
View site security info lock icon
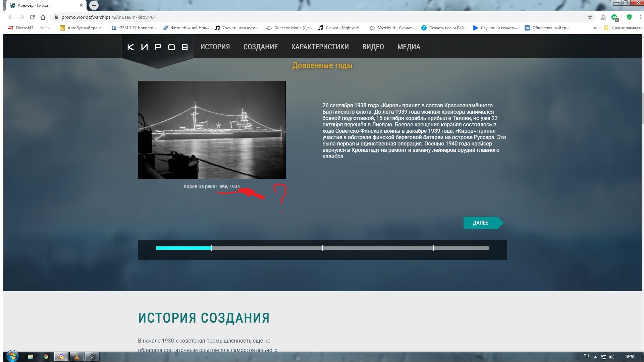tap(56, 17)
